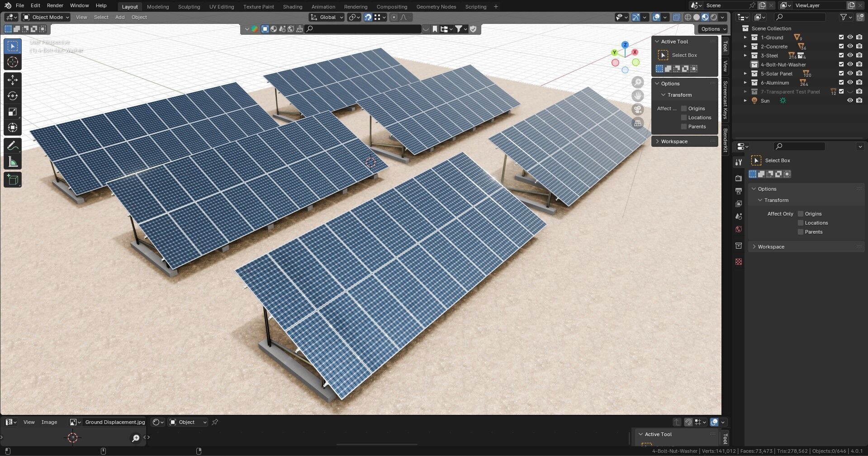868x456 pixels.
Task: Toggle 1-Ground exclude checkbox
Action: pyautogui.click(x=841, y=38)
